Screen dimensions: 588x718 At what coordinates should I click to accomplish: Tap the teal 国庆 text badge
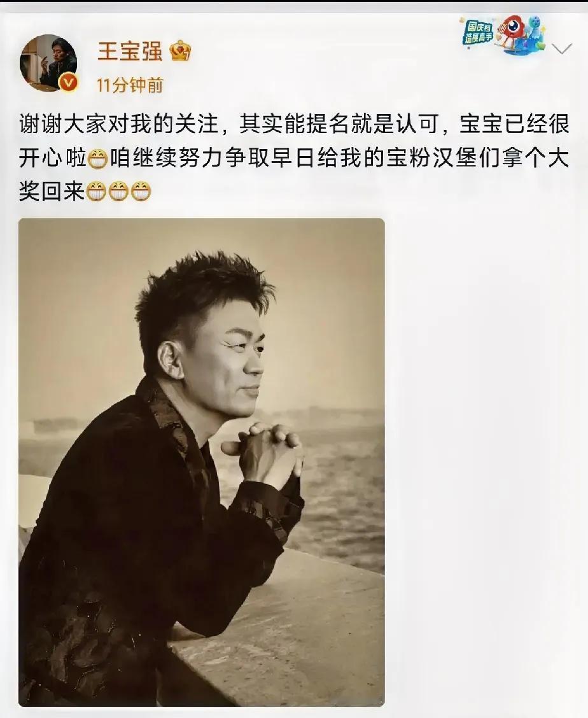pyautogui.click(x=479, y=32)
